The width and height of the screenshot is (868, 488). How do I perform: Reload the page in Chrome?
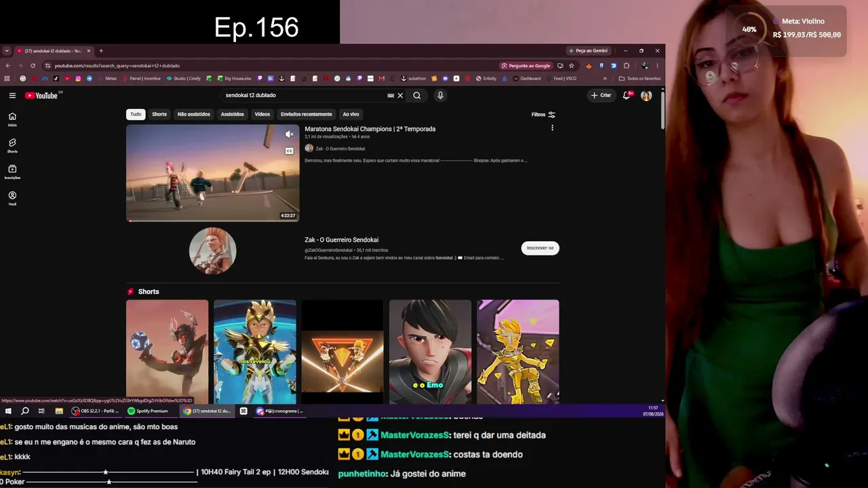click(33, 66)
